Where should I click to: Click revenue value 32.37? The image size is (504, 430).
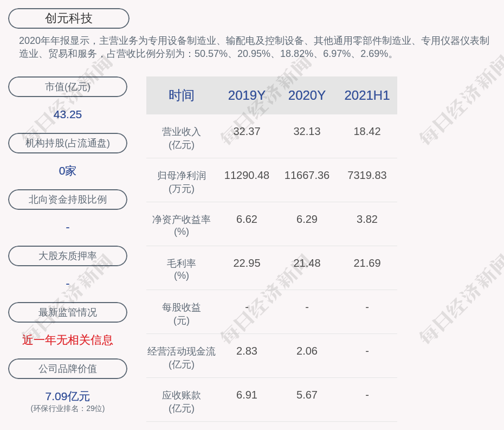pyautogui.click(x=247, y=131)
